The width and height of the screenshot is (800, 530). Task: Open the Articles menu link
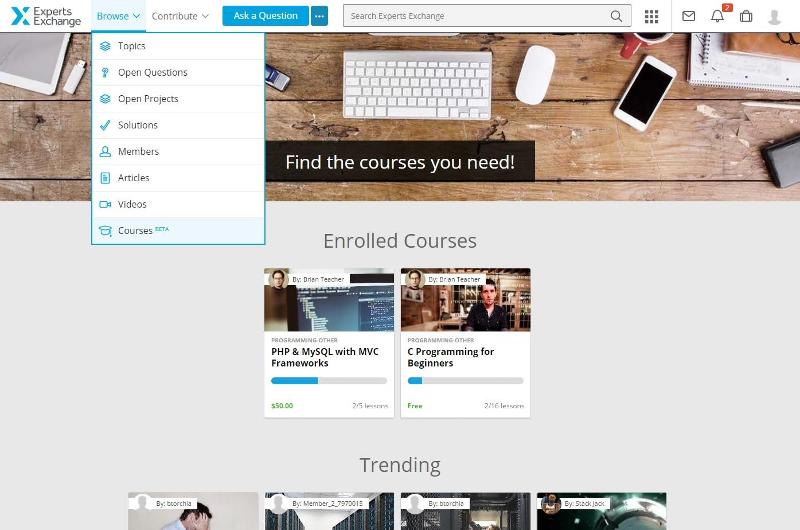(178, 178)
